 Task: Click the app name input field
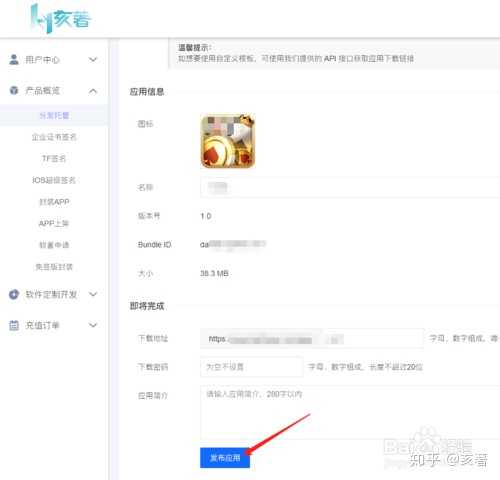(350, 187)
